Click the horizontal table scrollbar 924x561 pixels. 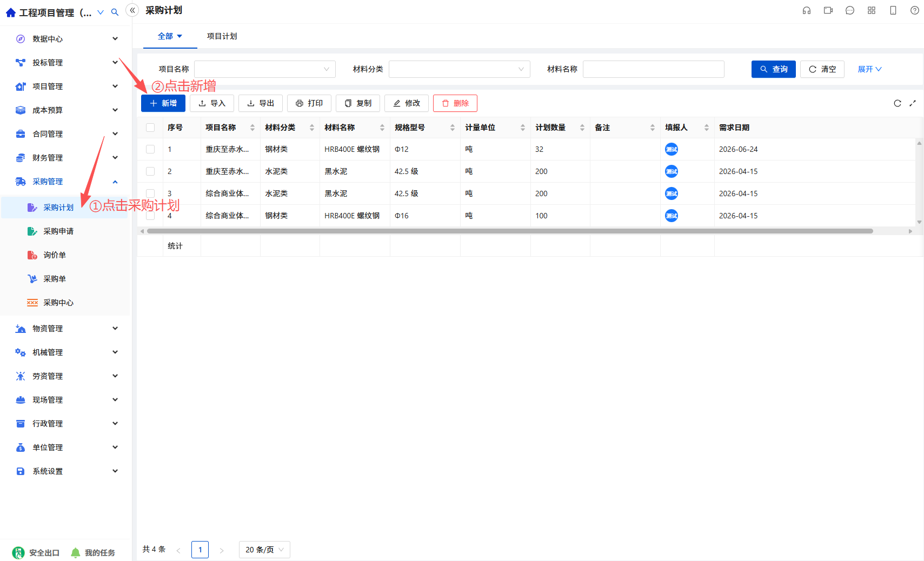pos(510,231)
